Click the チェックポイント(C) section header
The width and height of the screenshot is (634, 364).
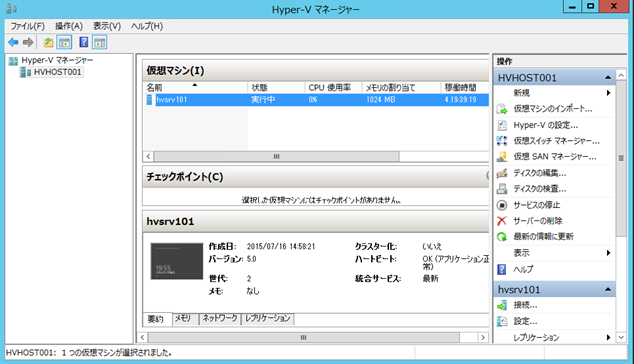click(316, 177)
